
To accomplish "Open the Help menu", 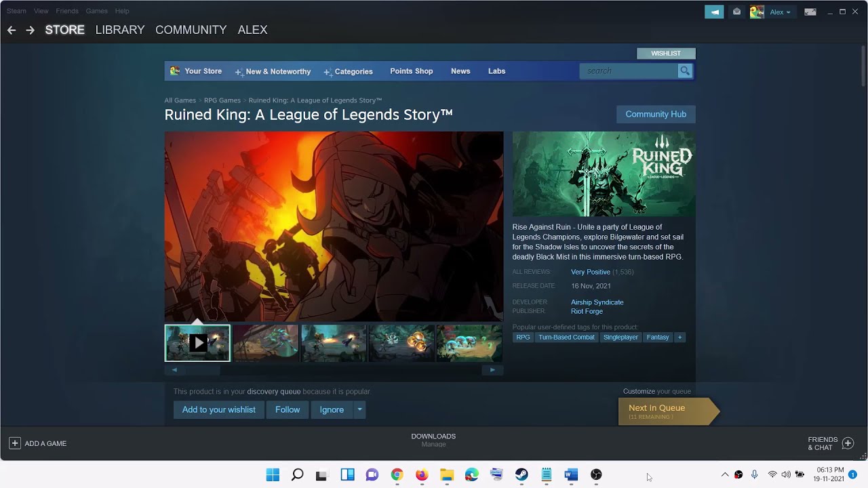I will pyautogui.click(x=122, y=11).
